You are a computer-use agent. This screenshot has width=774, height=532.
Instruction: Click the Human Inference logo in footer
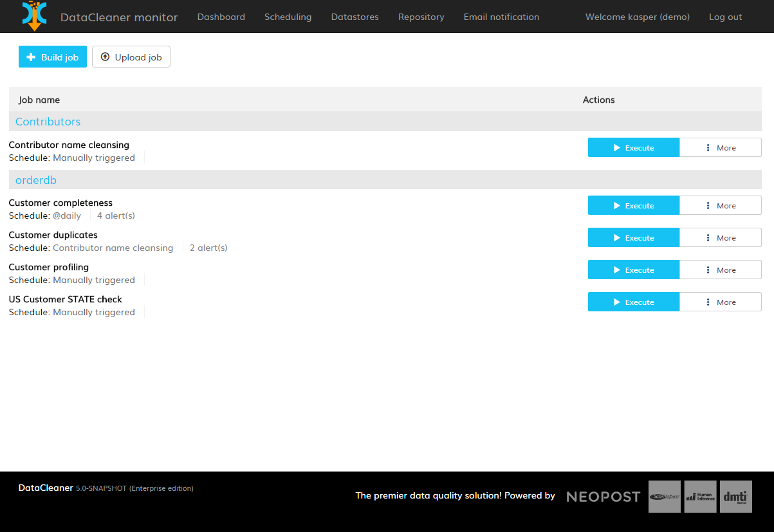coord(701,497)
